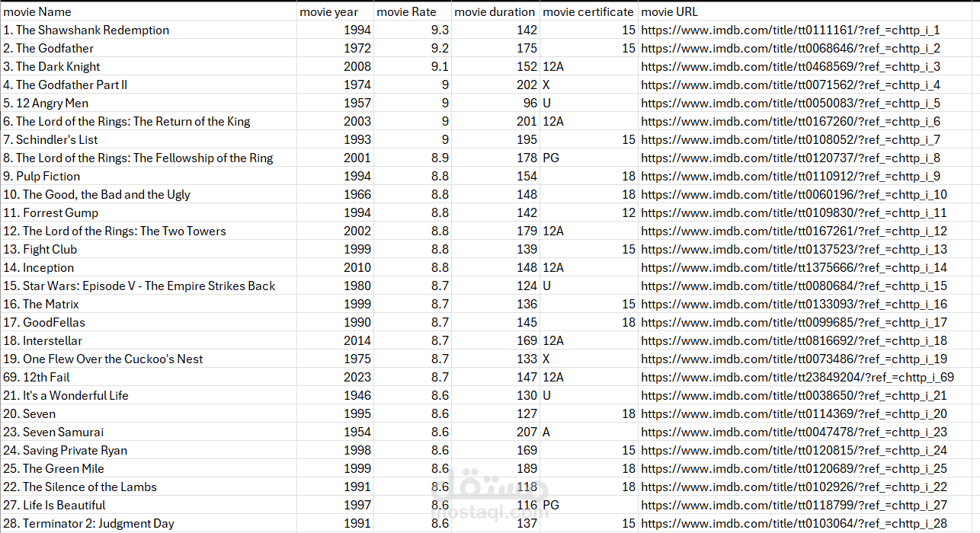The height and width of the screenshot is (533, 980).
Task: Select rating 9.2 in The Godfather row
Action: pyautogui.click(x=413, y=48)
